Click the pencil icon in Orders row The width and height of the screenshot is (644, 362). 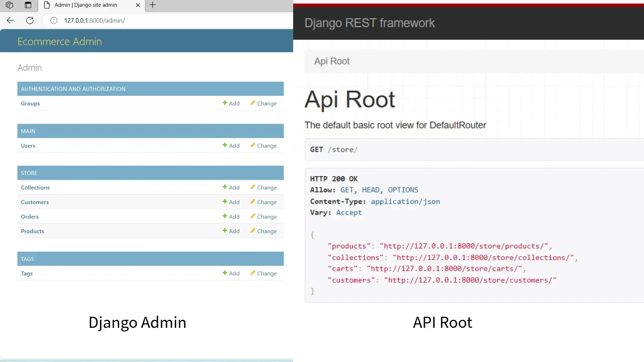tap(253, 216)
